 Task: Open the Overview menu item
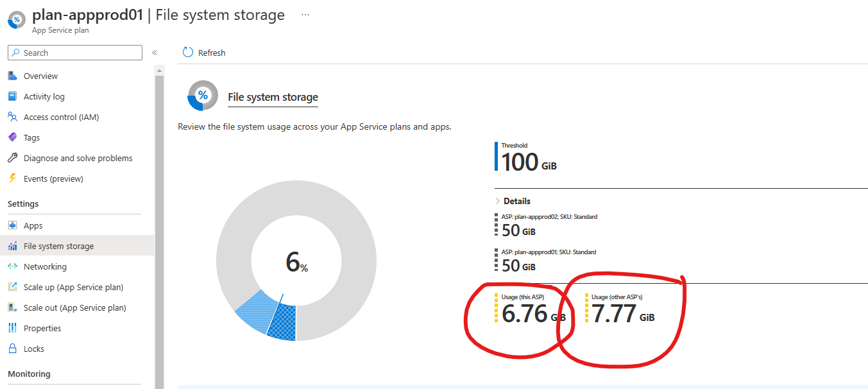[40, 76]
